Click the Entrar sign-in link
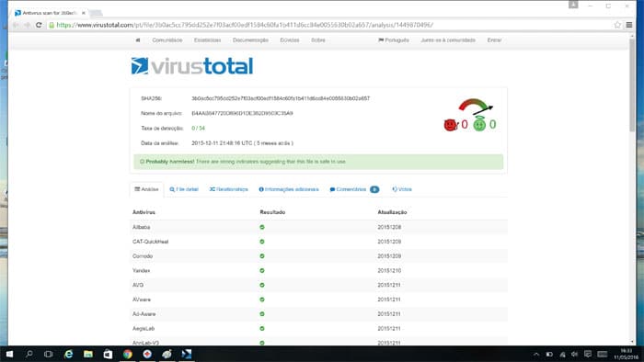The image size is (644, 362). (495, 40)
